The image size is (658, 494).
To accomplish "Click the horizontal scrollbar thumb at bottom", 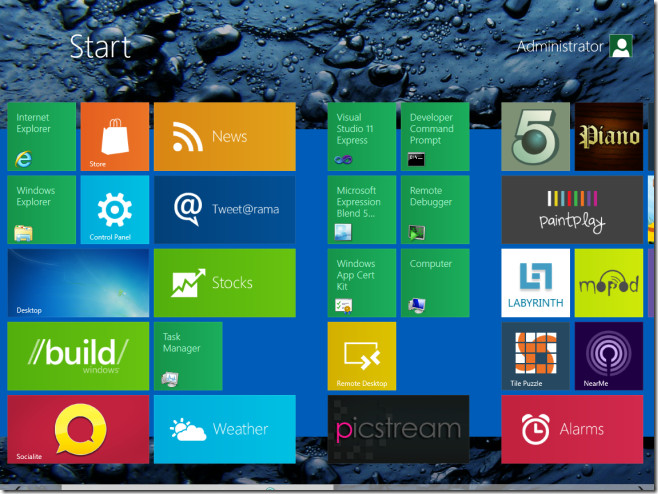I will (x=197, y=488).
